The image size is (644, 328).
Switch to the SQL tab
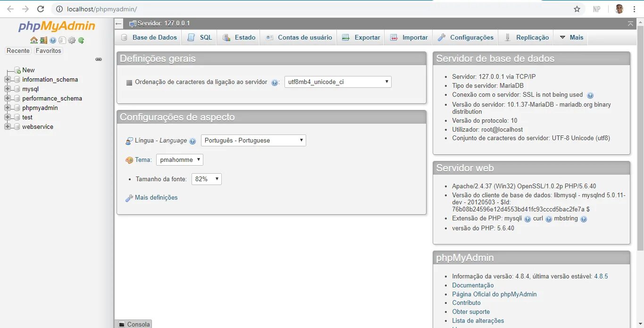point(200,37)
